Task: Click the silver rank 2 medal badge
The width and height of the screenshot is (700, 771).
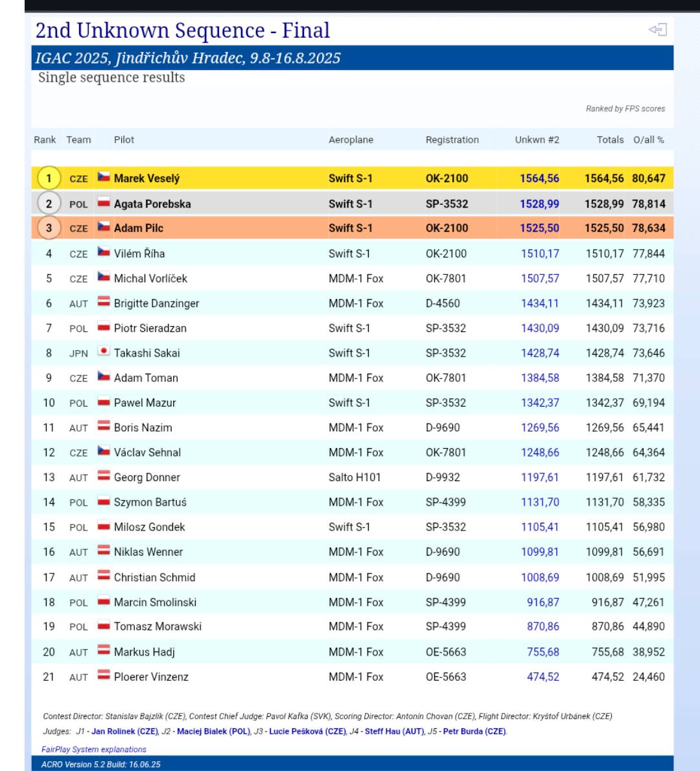Action: click(49, 204)
